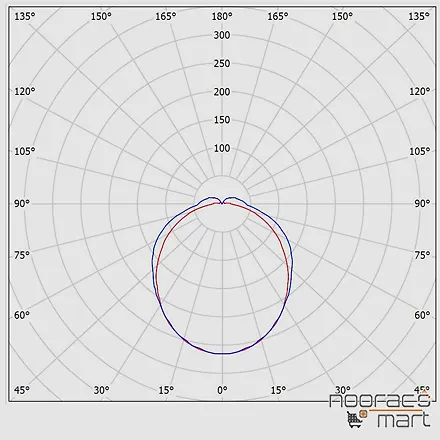Select the 250 radial scale value

[222, 63]
